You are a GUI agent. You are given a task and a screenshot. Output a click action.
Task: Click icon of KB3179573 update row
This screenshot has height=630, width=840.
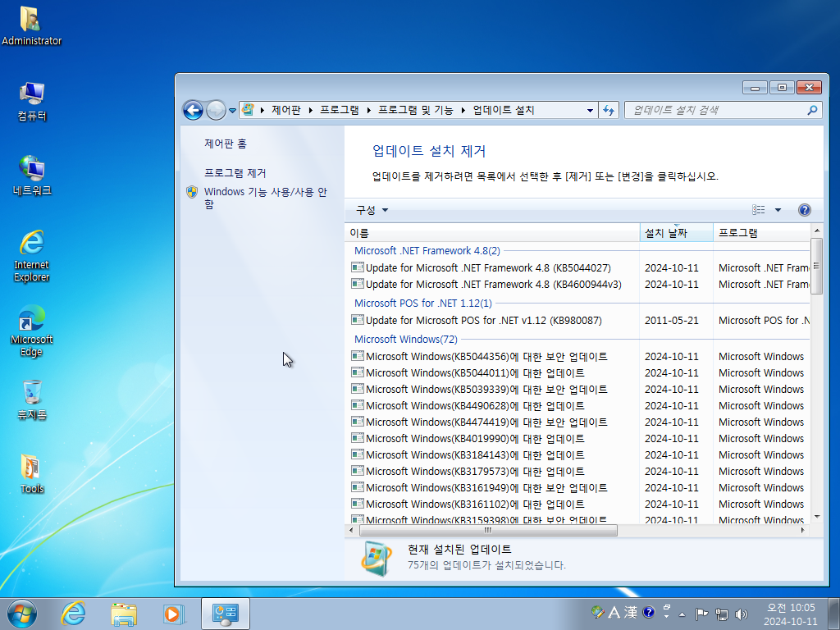pos(358,471)
